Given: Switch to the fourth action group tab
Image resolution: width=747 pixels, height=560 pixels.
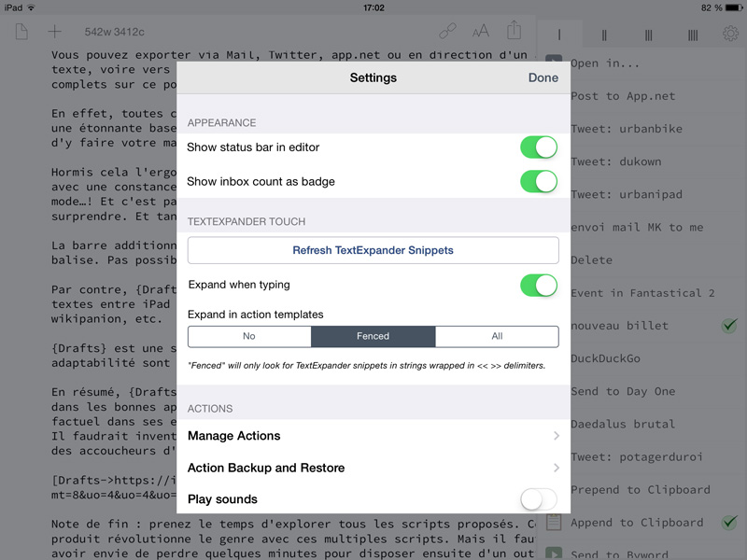Looking at the screenshot, I should tap(693, 35).
